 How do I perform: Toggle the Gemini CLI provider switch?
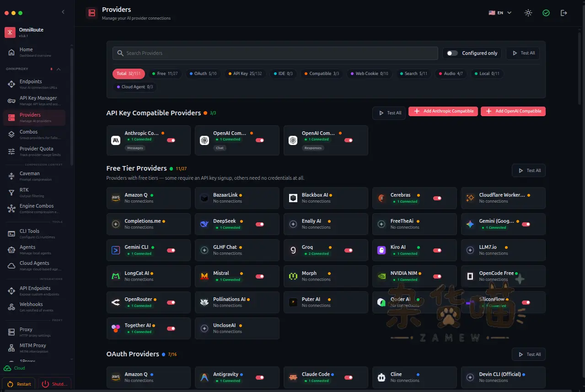click(171, 250)
